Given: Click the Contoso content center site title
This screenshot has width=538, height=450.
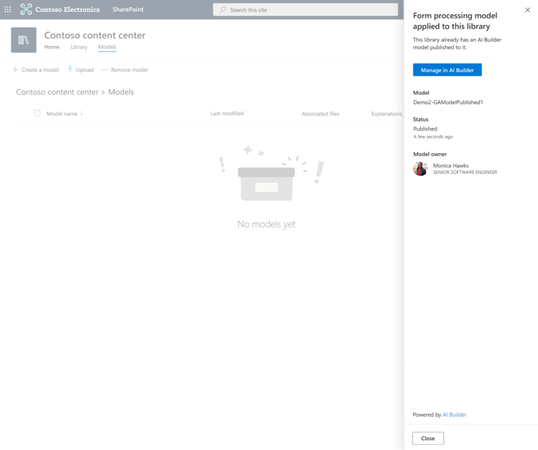Looking at the screenshot, I should [95, 35].
